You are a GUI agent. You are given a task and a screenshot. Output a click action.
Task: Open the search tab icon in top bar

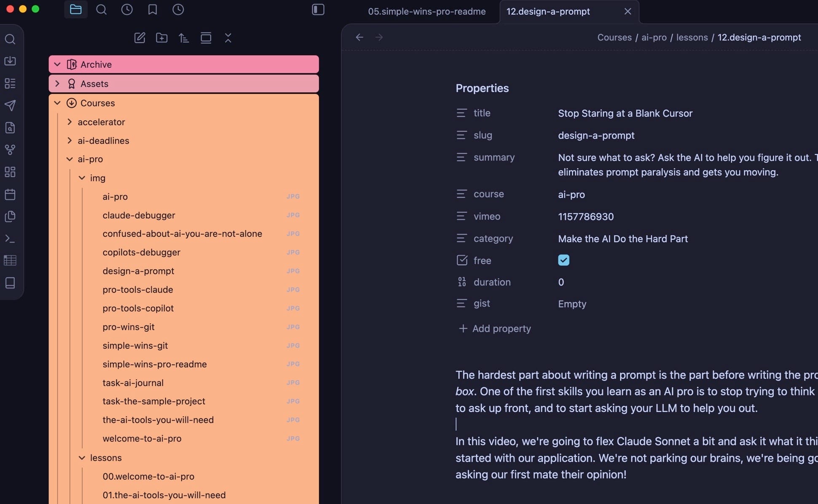coord(101,10)
